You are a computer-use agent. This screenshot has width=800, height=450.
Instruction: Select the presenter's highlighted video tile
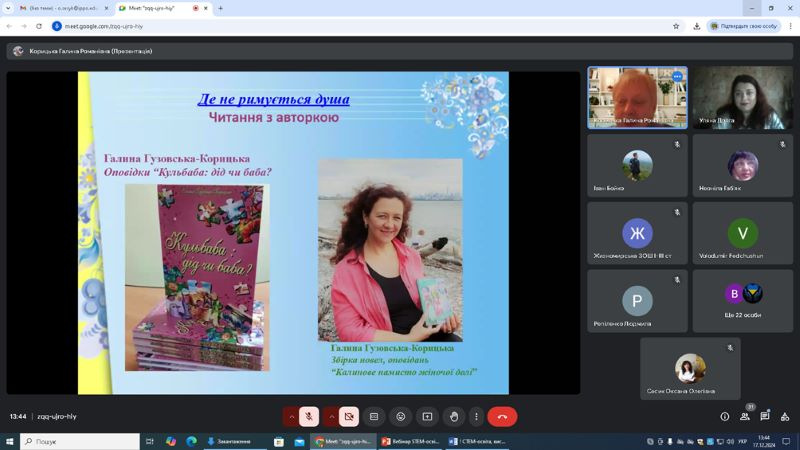(x=637, y=97)
